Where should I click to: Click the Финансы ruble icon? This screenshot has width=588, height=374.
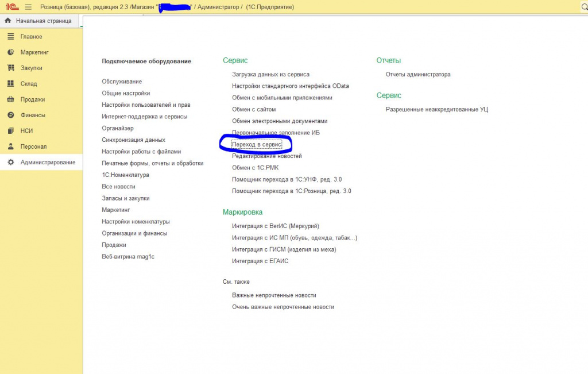(x=10, y=115)
